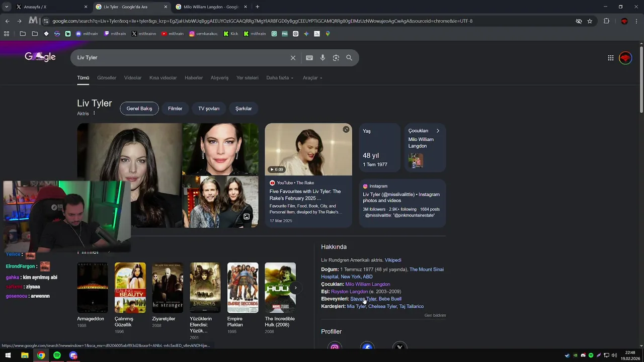The image size is (644, 362).
Task: Search by image using the Lens icon
Action: 336,58
